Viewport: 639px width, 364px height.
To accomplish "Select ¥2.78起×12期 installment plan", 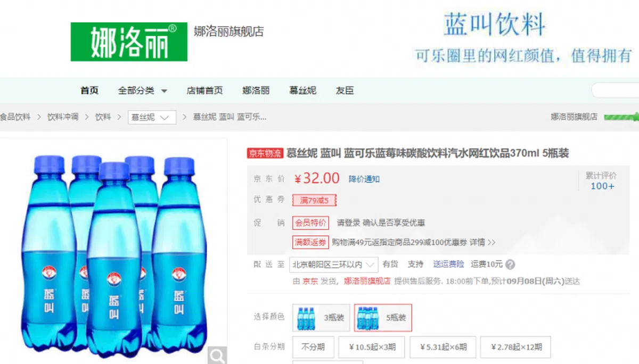I will pyautogui.click(x=515, y=347).
